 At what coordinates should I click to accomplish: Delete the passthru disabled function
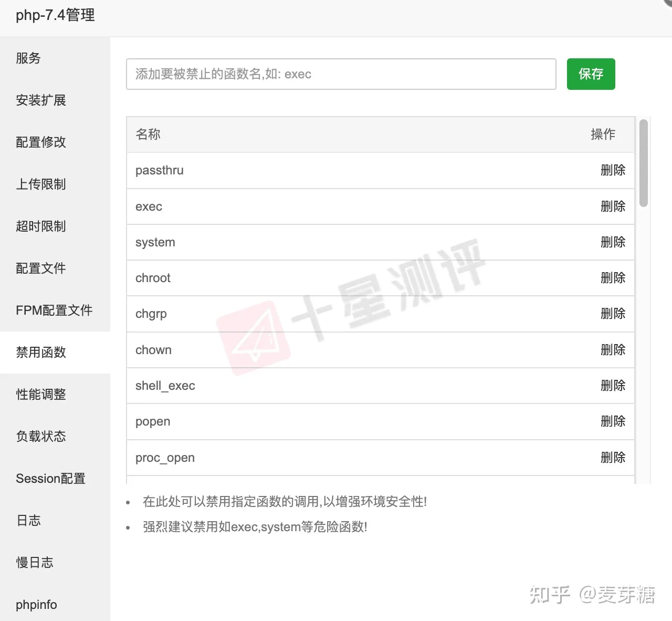pos(613,170)
